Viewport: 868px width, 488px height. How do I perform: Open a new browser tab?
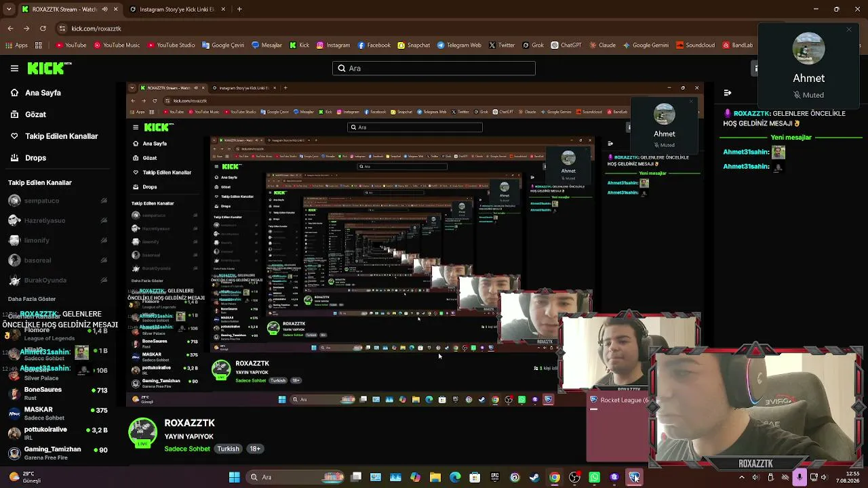(x=239, y=9)
